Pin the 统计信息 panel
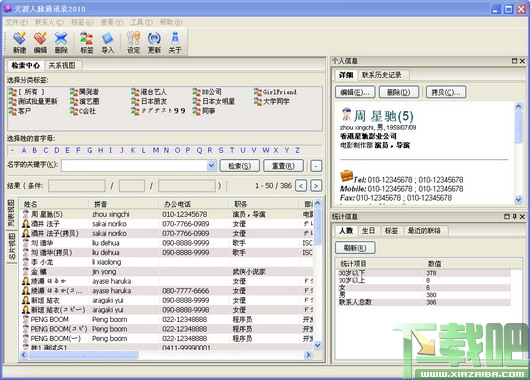530x380 pixels. click(514, 216)
